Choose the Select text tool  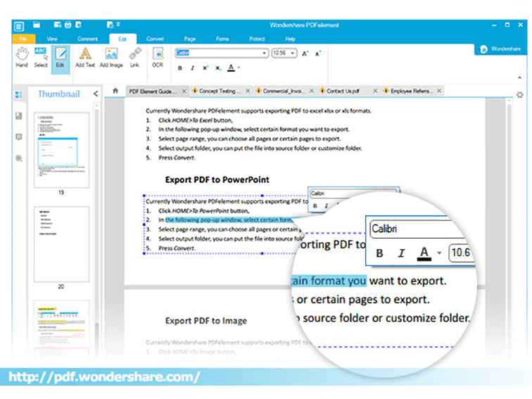coord(41,58)
